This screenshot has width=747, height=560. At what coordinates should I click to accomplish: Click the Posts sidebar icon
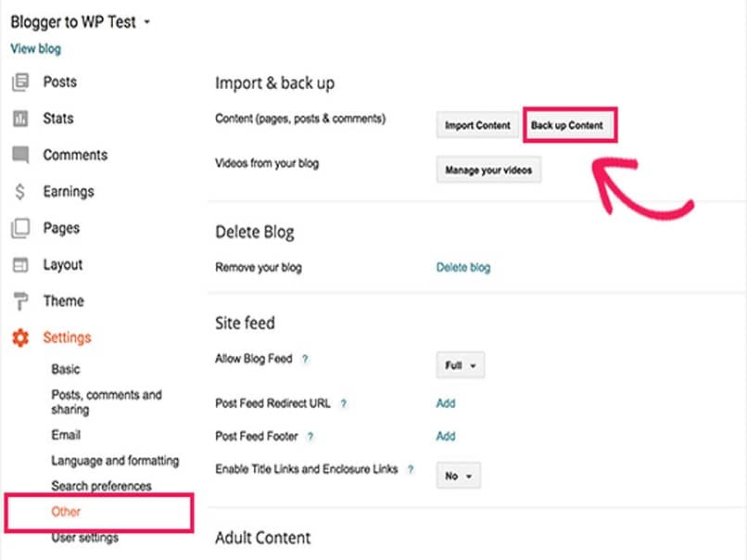tap(19, 83)
